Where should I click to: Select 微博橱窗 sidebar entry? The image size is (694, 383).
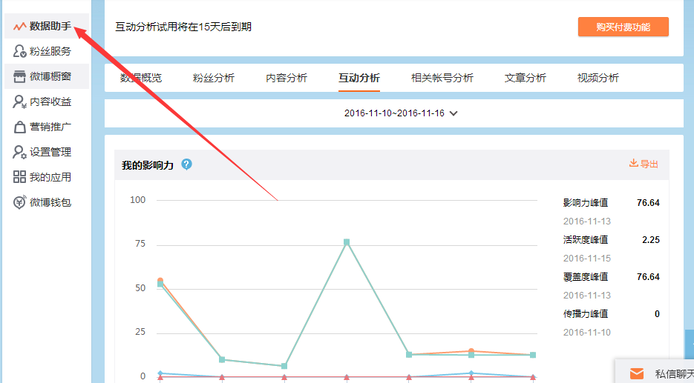[x=47, y=77]
